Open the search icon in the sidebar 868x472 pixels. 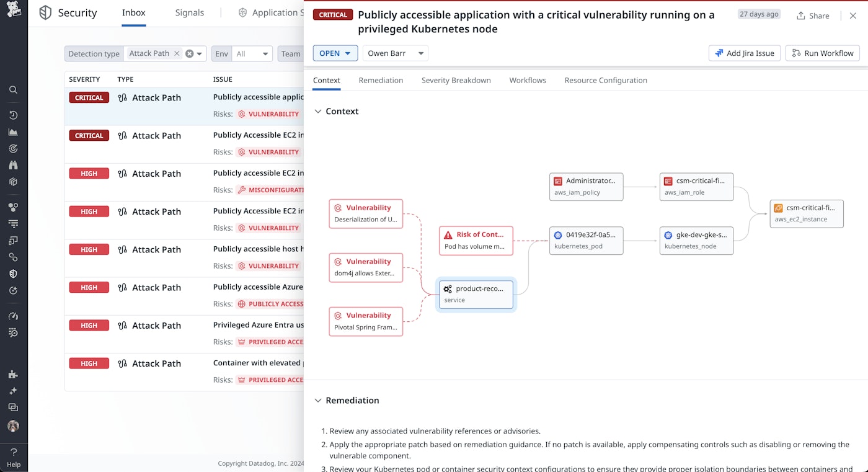pyautogui.click(x=13, y=90)
